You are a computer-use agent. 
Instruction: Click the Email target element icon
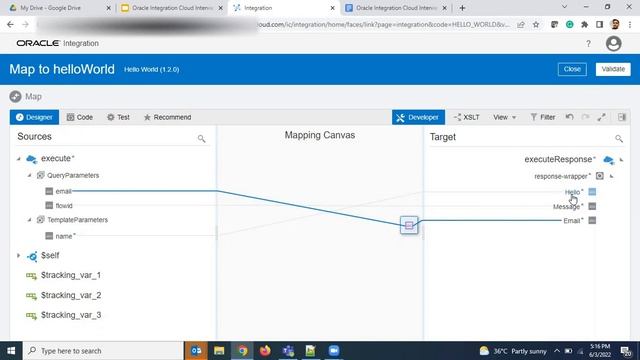[x=592, y=221]
